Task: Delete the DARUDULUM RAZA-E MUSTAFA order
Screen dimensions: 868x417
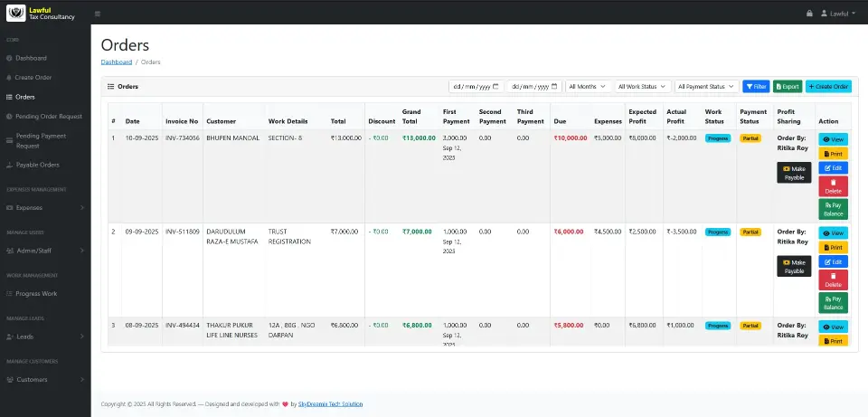Action: (833, 280)
